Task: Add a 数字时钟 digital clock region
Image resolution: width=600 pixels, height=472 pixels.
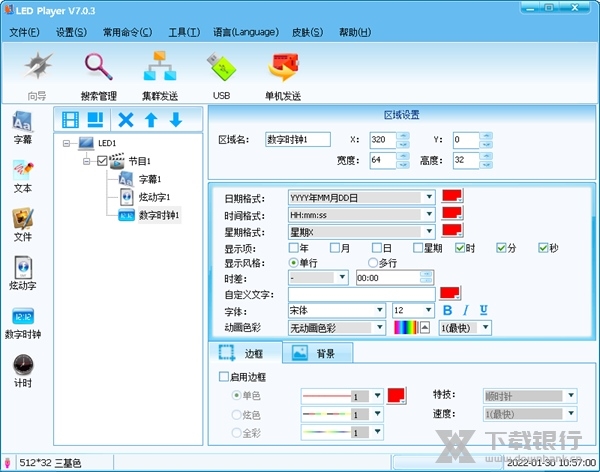Action: click(23, 323)
